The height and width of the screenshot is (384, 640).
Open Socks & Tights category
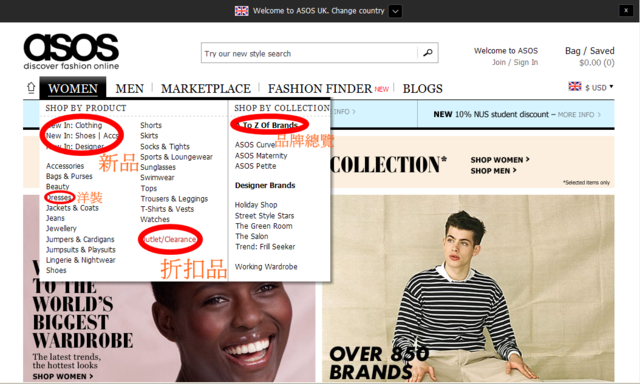coord(165,146)
